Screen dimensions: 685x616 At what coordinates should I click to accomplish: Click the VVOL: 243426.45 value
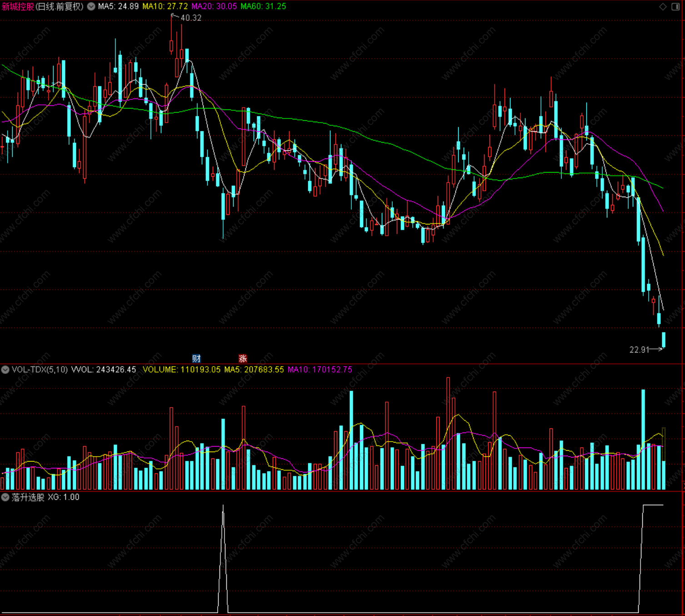(104, 370)
